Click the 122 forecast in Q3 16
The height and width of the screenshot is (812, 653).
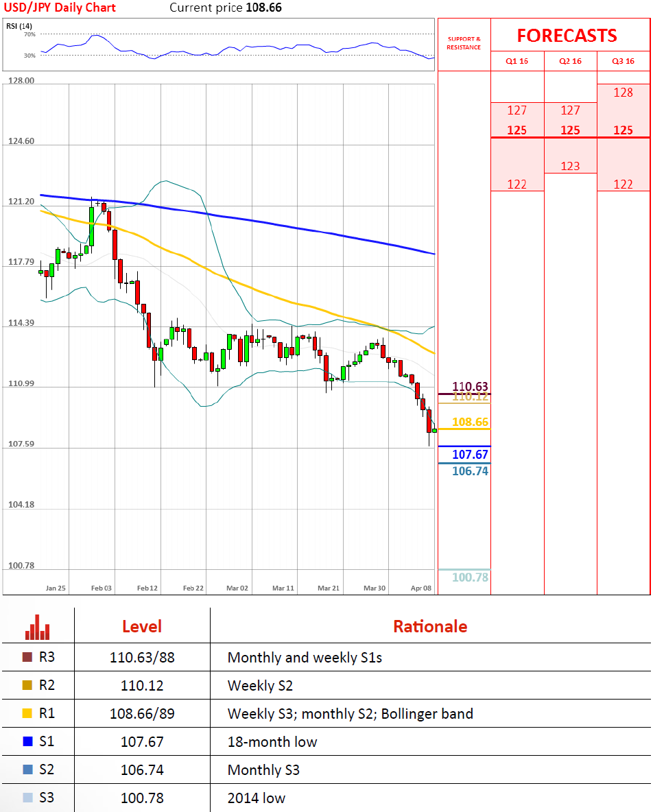point(623,184)
